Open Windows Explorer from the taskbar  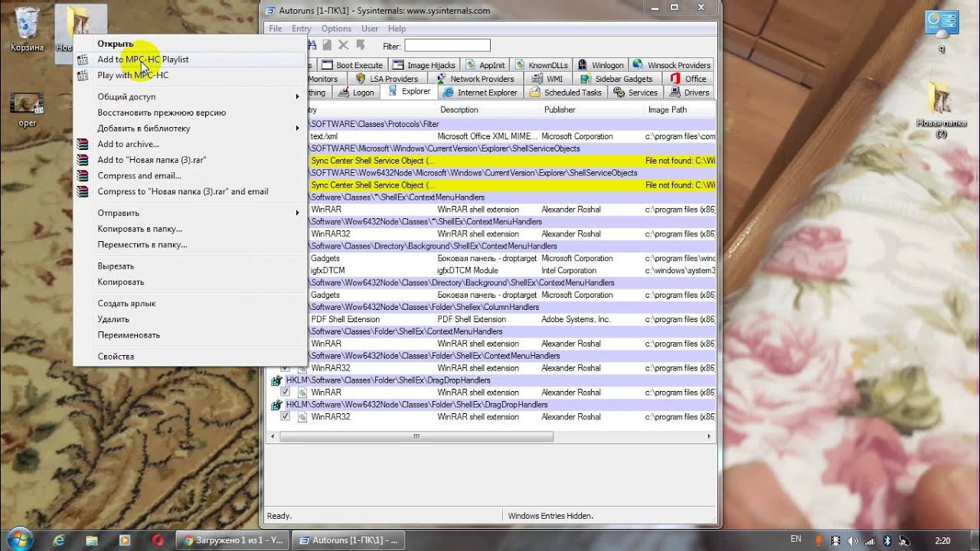92,540
